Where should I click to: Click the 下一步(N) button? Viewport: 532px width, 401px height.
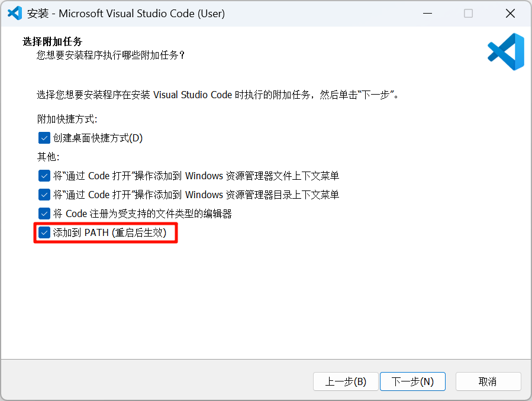[x=412, y=381]
